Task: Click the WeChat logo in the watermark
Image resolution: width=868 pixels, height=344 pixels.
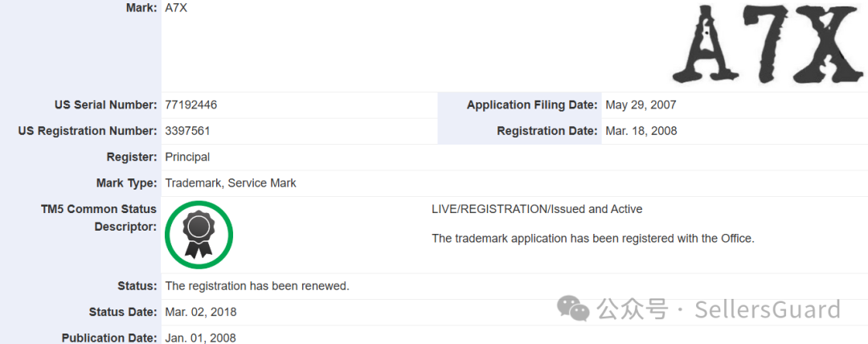Action: click(575, 308)
